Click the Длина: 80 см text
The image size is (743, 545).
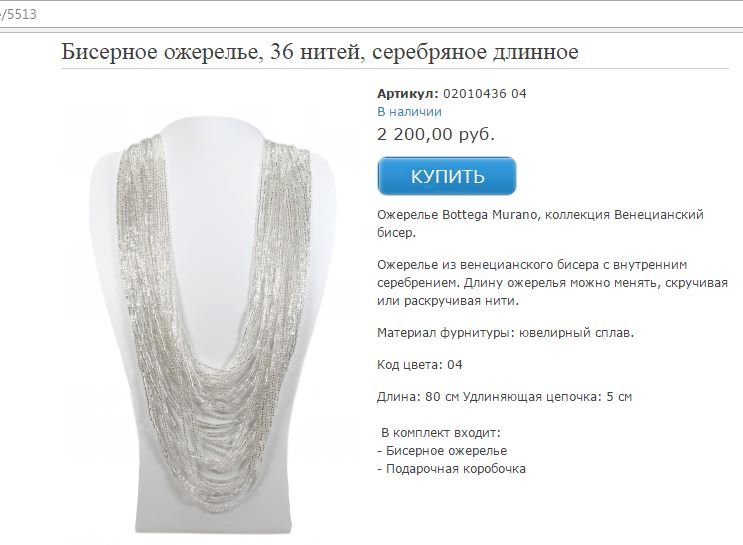point(418,397)
